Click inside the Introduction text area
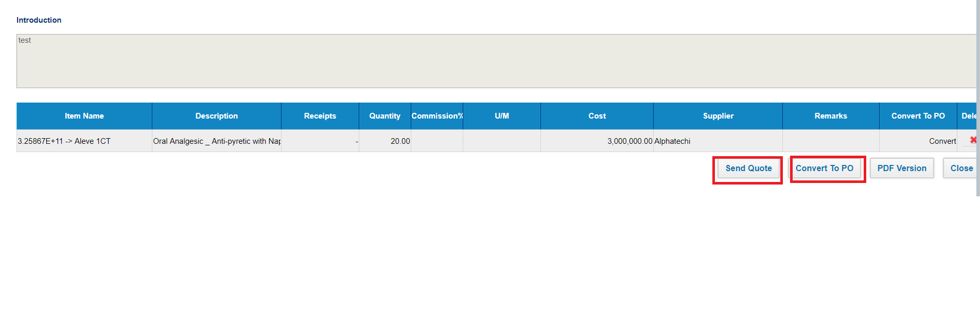Image resolution: width=980 pixels, height=334 pixels. tap(496, 61)
